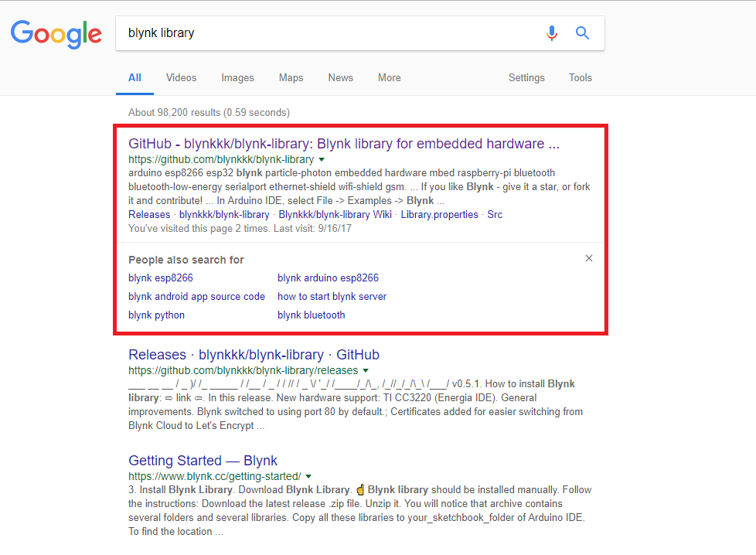
Task: Click the Google logo
Action: pos(56,33)
